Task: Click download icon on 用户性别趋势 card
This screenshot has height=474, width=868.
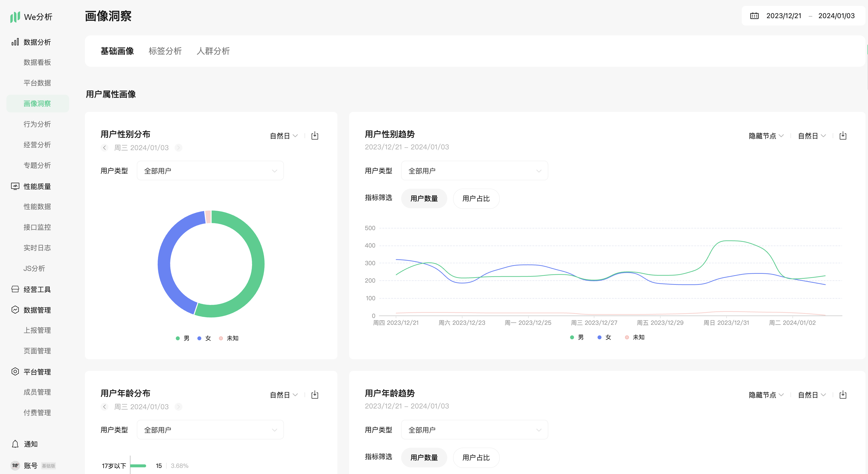Action: point(843,135)
